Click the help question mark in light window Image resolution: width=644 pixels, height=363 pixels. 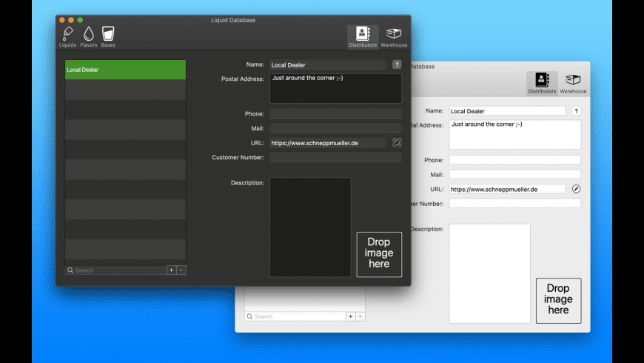tap(576, 111)
